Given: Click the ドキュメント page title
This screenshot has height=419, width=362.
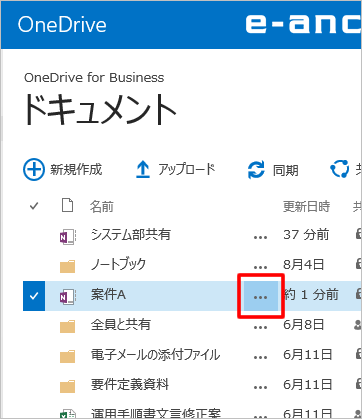Looking at the screenshot, I should click(100, 110).
